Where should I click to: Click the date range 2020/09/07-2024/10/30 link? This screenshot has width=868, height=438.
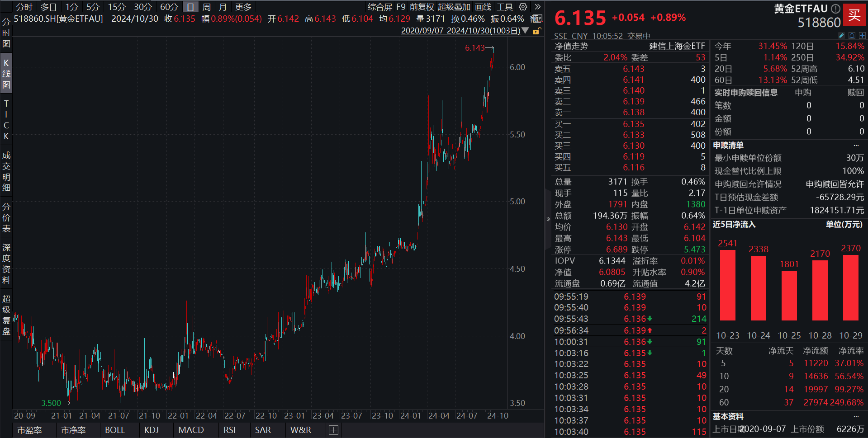(460, 31)
